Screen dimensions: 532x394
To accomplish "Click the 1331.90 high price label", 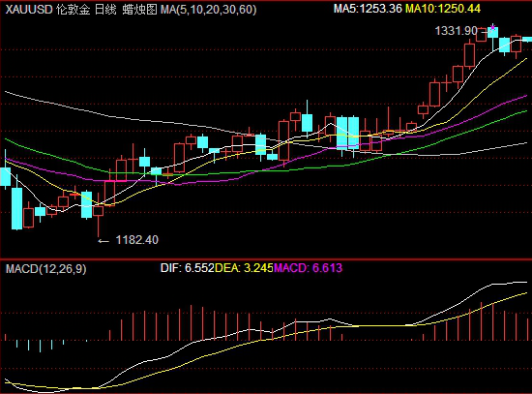I will tap(456, 31).
